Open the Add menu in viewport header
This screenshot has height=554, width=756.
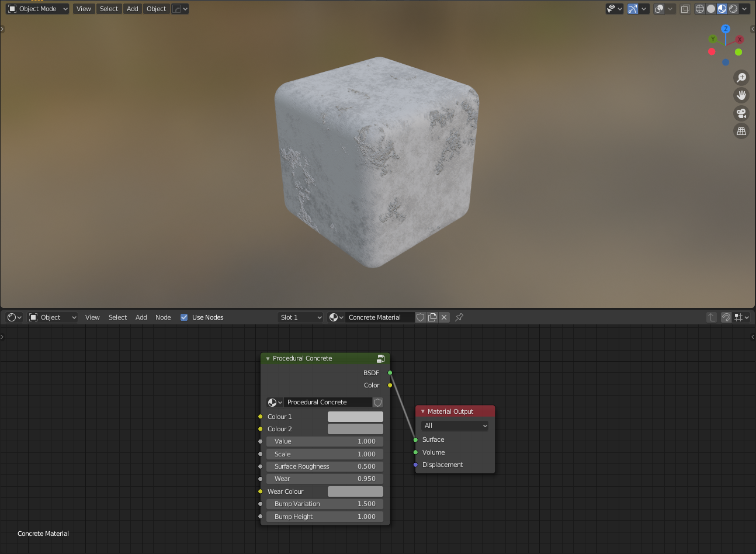point(132,8)
